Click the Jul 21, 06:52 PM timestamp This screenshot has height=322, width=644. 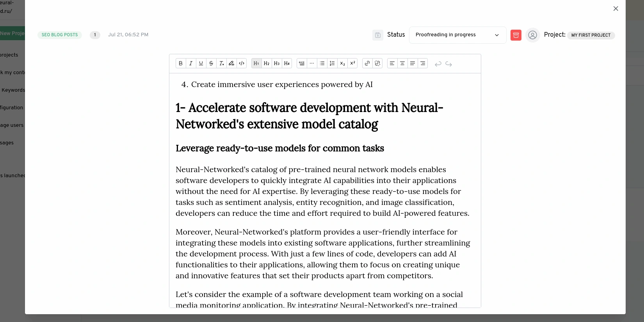(128, 35)
